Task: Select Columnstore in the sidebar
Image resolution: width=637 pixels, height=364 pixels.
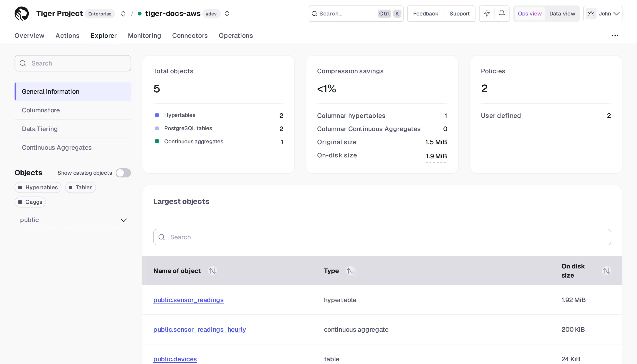Action: [73, 110]
